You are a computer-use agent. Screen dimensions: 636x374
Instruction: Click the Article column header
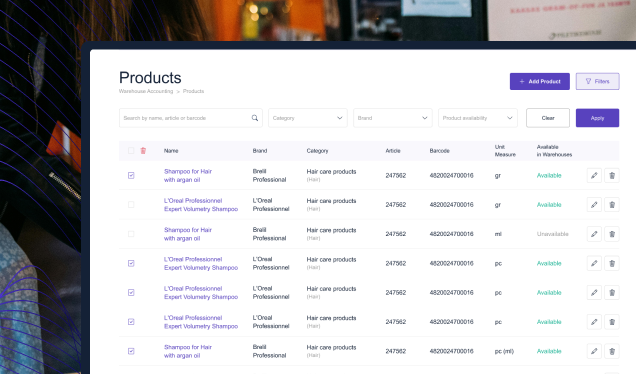click(x=393, y=150)
